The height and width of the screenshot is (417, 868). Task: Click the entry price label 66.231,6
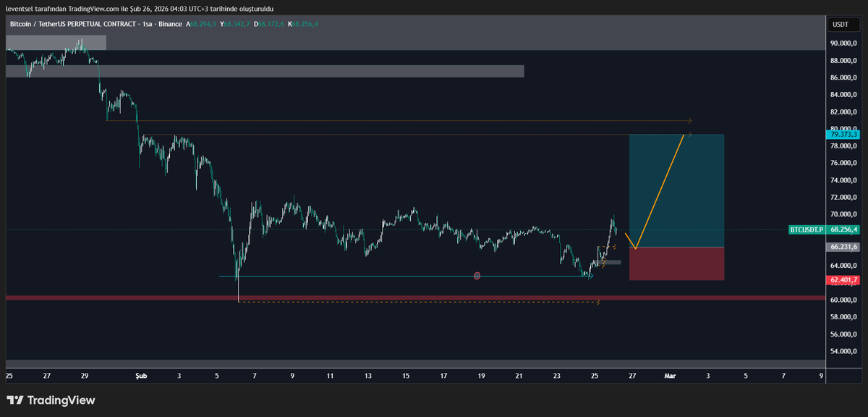tap(844, 247)
